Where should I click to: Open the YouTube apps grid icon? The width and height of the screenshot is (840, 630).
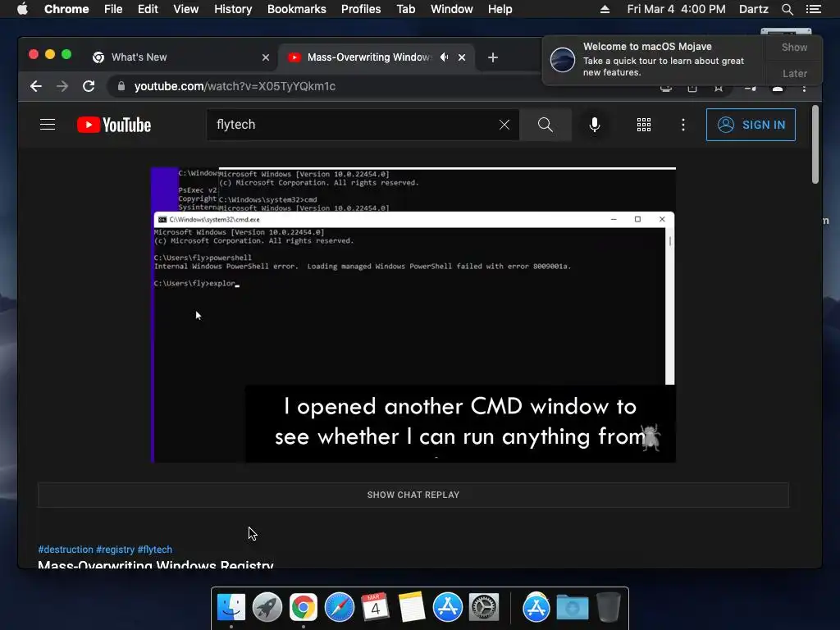pyautogui.click(x=644, y=125)
